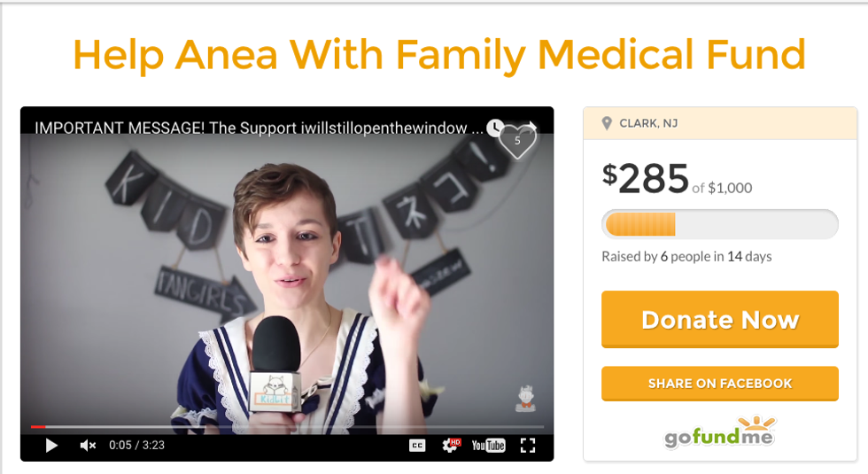Click the 'Help Anea With Family Medical Fund' heading

pos(439,55)
